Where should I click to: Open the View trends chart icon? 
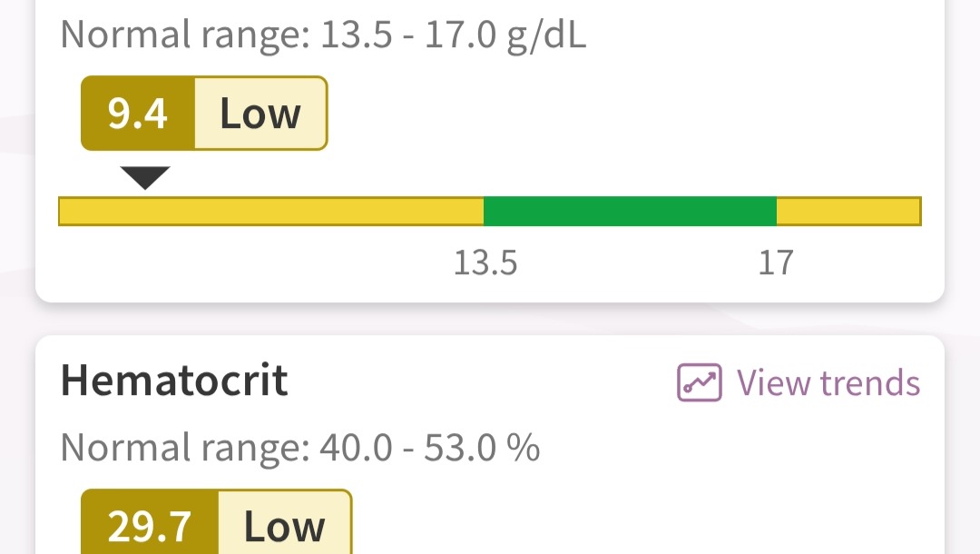[700, 382]
